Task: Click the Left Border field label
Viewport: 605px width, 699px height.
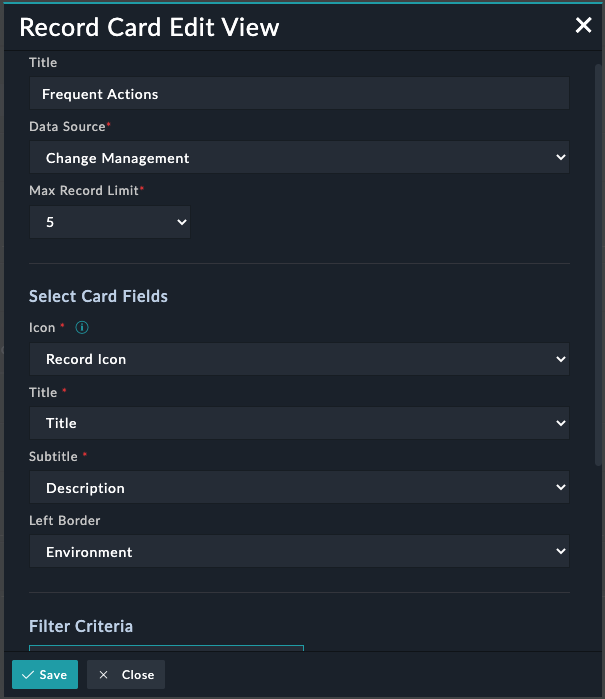Action: point(65,520)
